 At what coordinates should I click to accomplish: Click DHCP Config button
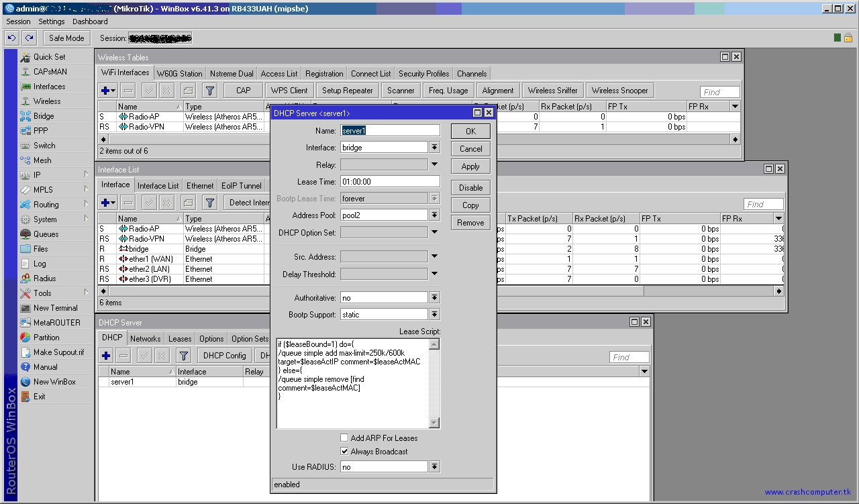[x=225, y=356]
